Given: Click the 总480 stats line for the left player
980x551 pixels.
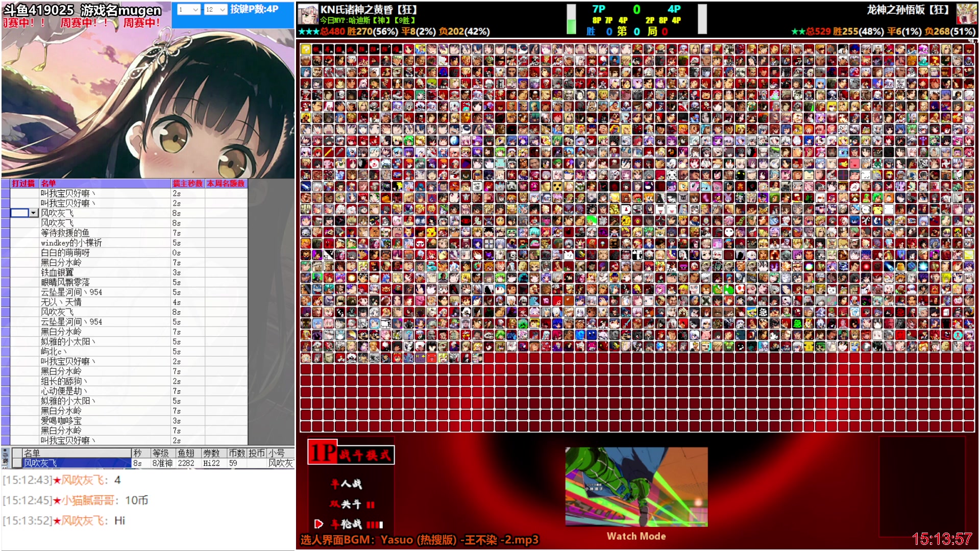Looking at the screenshot, I should tap(395, 32).
